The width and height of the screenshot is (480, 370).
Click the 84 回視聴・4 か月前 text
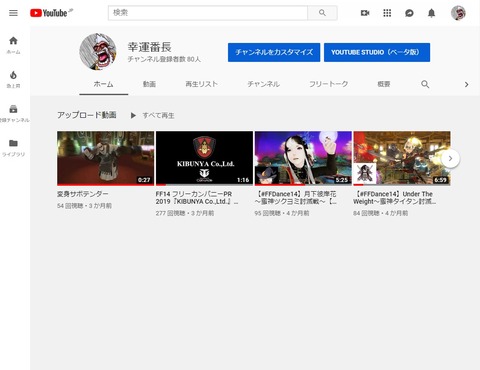(380, 213)
